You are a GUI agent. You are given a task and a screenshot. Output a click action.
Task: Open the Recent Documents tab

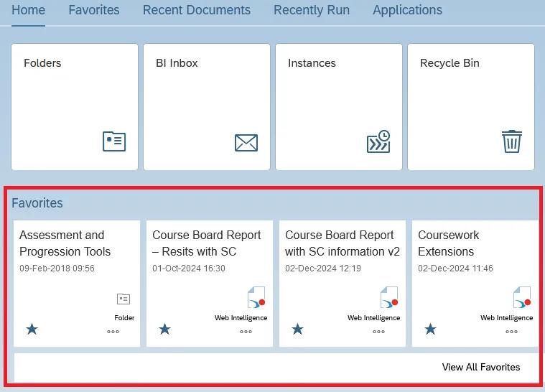pyautogui.click(x=196, y=10)
